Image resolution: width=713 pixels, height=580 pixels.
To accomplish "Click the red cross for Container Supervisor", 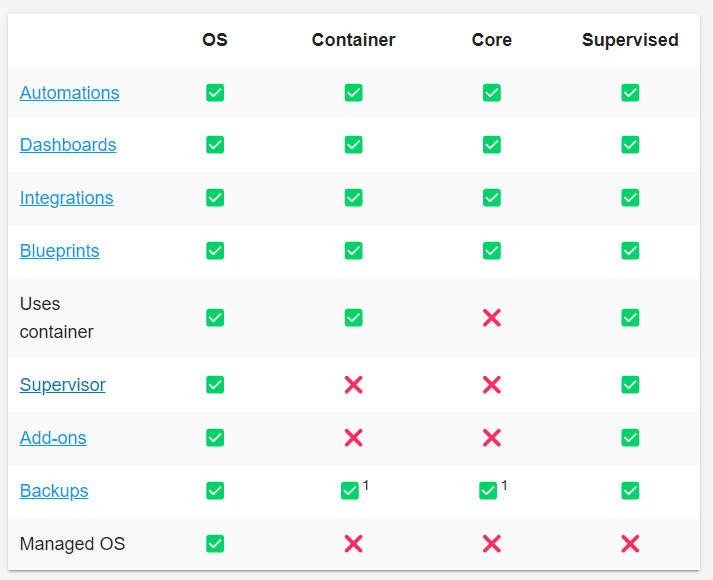I will coord(353,385).
